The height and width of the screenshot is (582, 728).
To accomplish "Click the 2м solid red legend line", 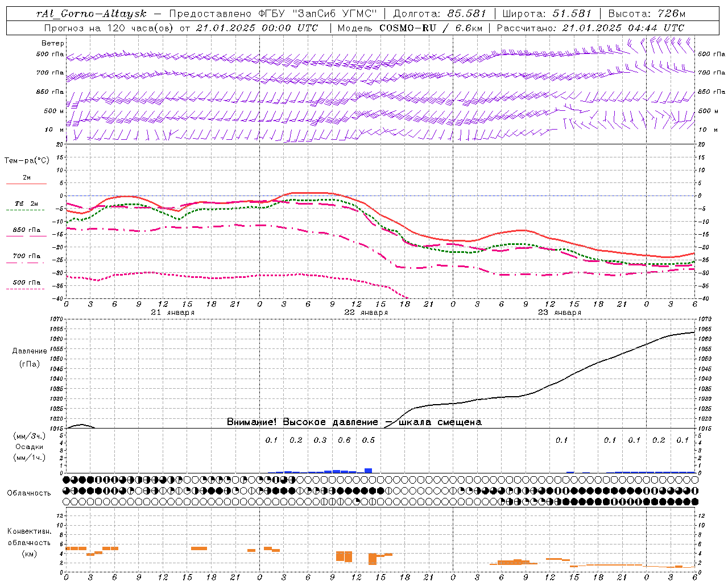I will 26,184.
